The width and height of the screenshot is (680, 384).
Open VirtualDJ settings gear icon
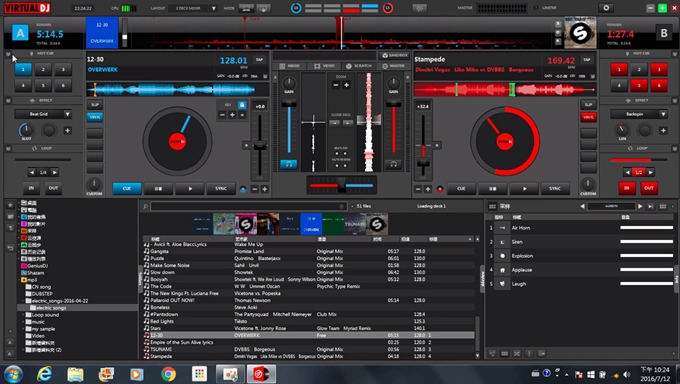click(606, 8)
